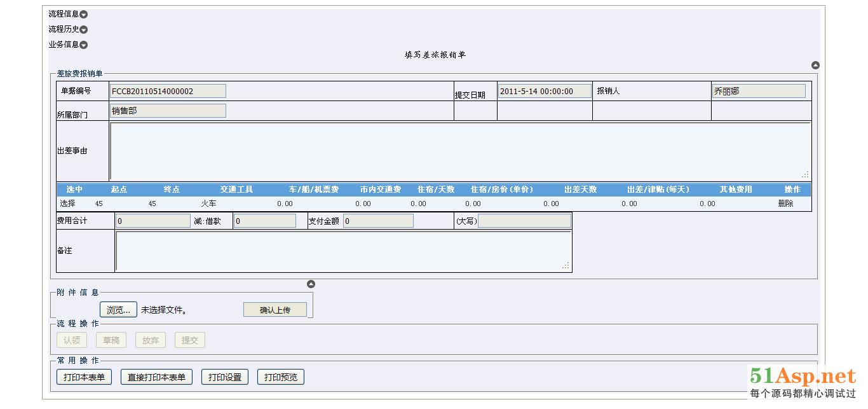Open 打印设置
Screen dimensions: 868x409
point(225,377)
